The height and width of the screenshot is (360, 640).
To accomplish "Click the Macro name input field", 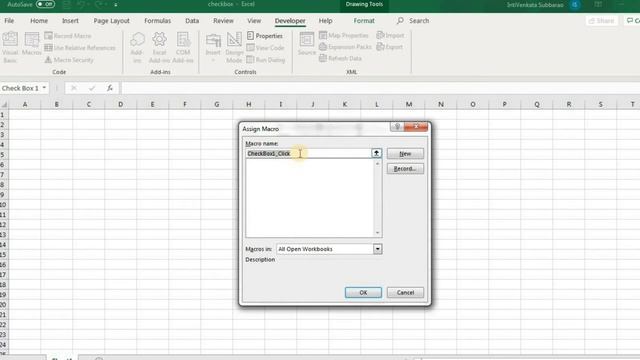I will tap(308, 153).
